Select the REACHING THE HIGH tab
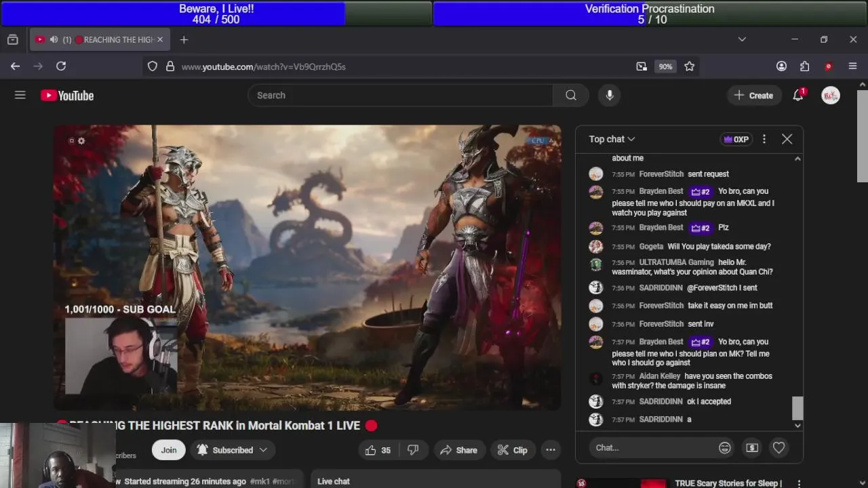 (x=100, y=40)
